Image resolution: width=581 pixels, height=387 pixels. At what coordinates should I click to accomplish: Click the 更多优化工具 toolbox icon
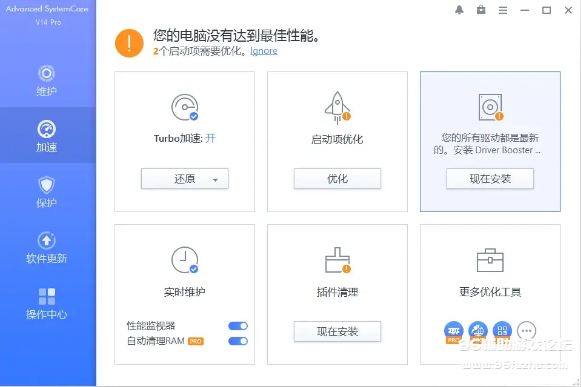[490, 260]
